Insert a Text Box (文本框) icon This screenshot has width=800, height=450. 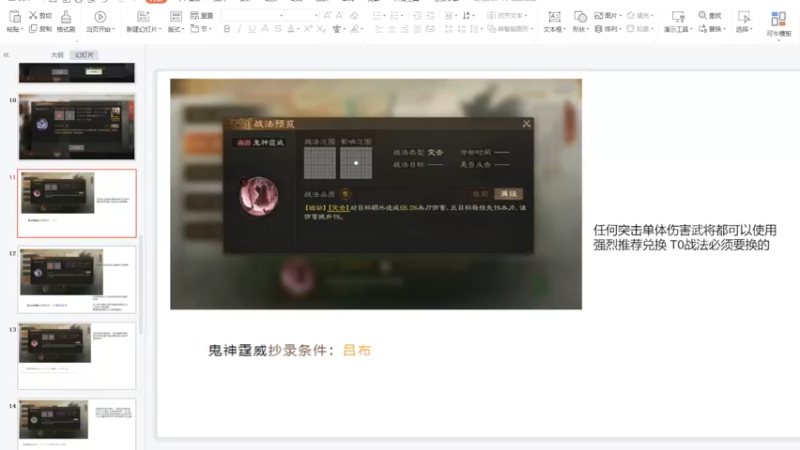[554, 17]
